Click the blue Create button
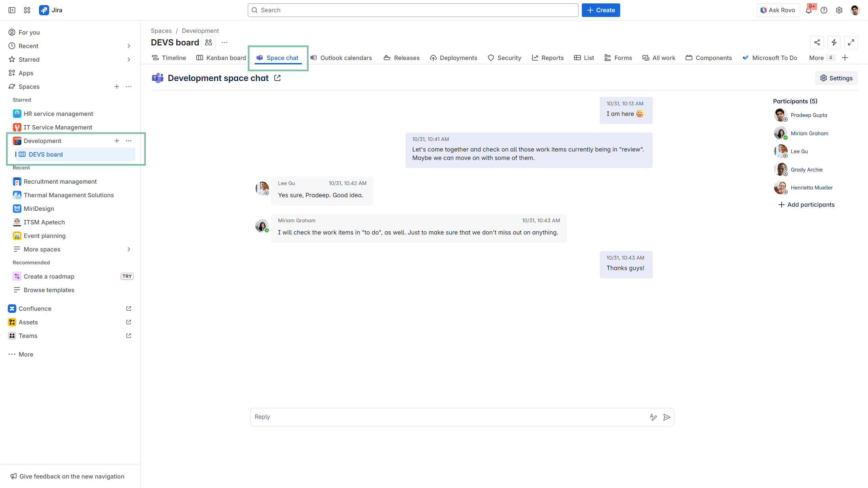The width and height of the screenshot is (868, 488). 601,10
